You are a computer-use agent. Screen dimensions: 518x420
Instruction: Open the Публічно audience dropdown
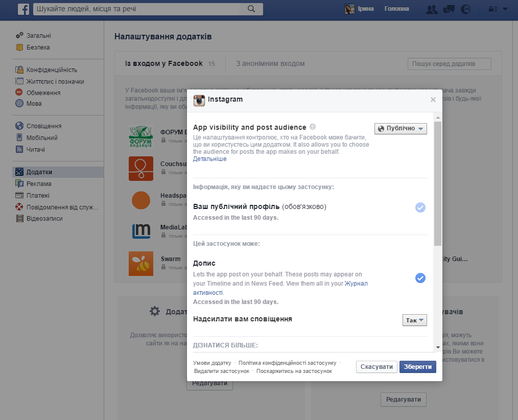(x=401, y=129)
